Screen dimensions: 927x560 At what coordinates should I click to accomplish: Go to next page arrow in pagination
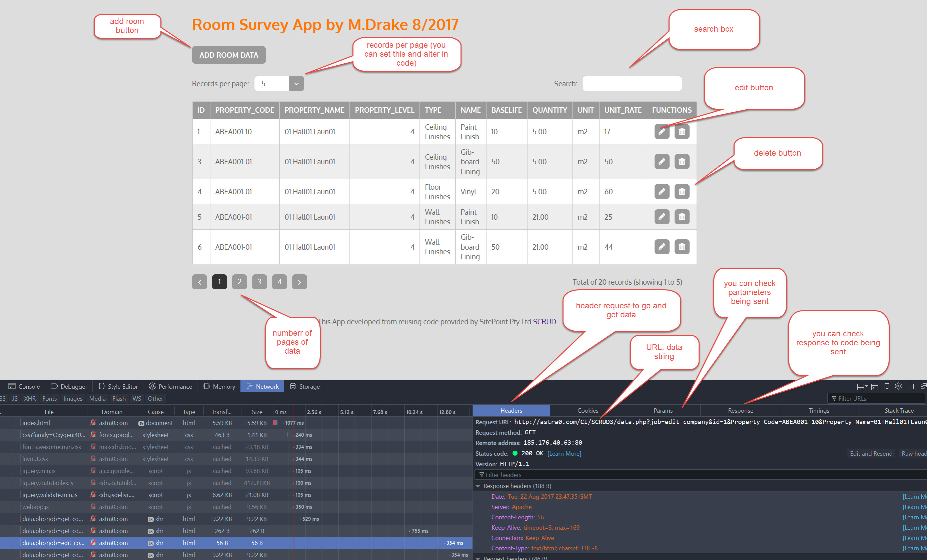[299, 282]
